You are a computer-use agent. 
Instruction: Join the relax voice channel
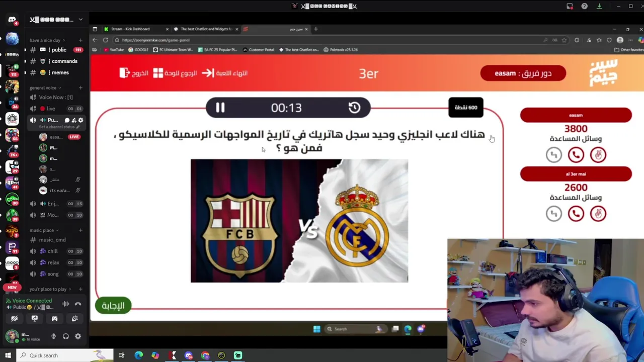coord(56,262)
